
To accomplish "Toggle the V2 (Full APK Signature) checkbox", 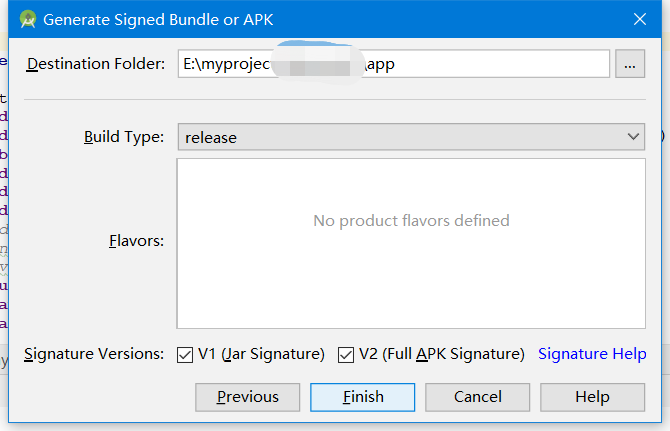I will pos(346,355).
